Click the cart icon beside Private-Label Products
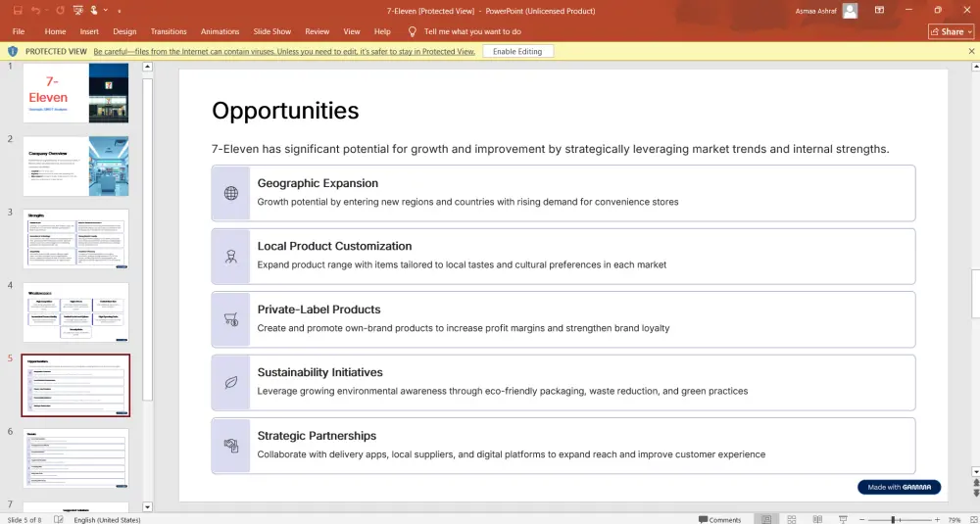 pos(231,319)
